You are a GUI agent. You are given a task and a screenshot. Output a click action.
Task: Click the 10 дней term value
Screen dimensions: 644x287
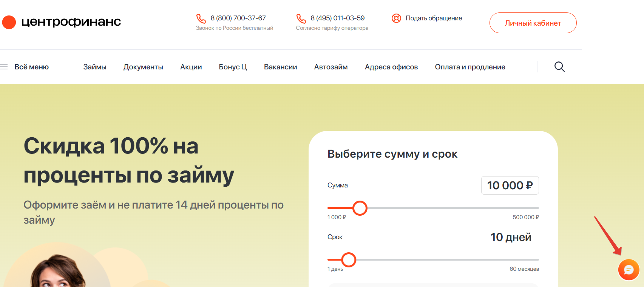[511, 237]
